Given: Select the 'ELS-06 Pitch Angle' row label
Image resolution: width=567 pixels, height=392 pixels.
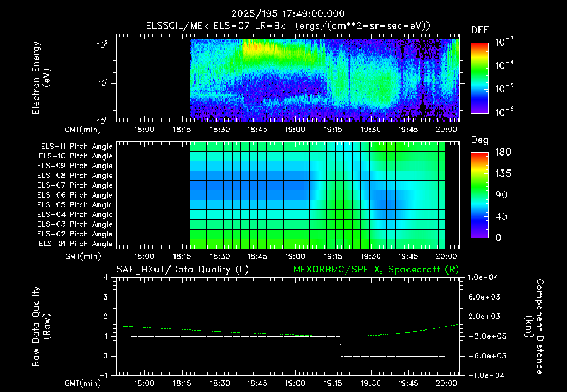Looking at the screenshot, I should 75,195.
